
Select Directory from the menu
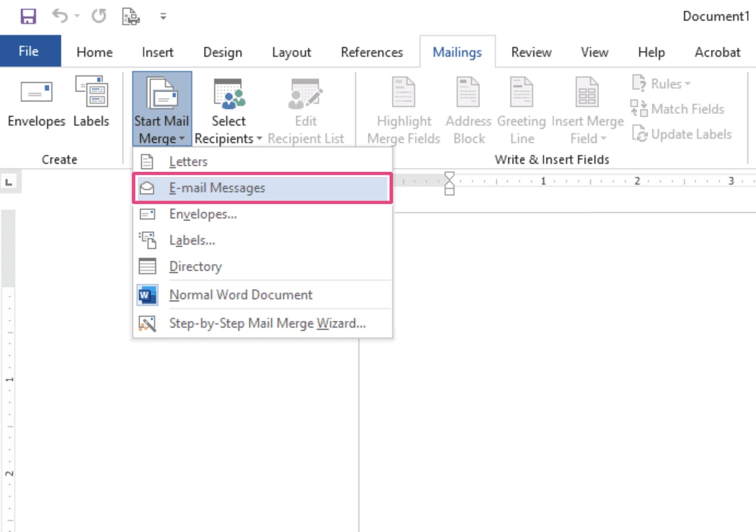point(263,266)
